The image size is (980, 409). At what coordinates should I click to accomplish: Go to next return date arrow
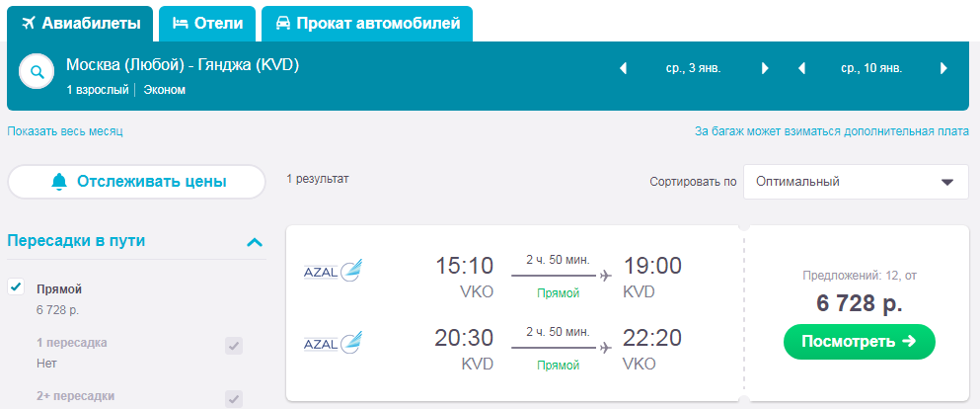943,69
